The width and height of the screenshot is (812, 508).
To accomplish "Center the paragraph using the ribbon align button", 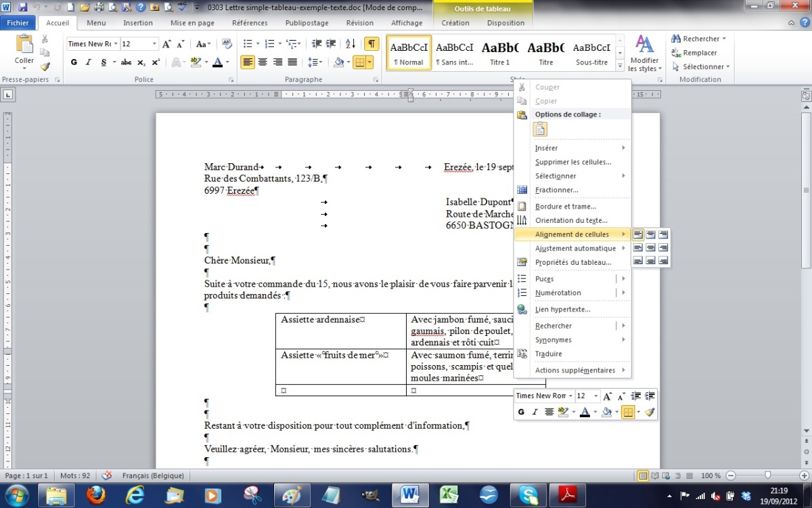I will (263, 62).
